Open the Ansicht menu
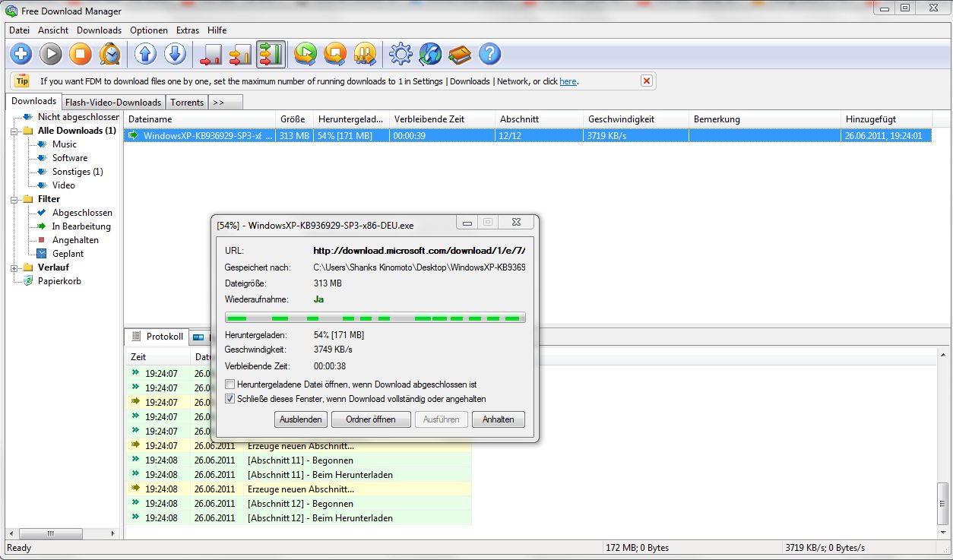 53,30
